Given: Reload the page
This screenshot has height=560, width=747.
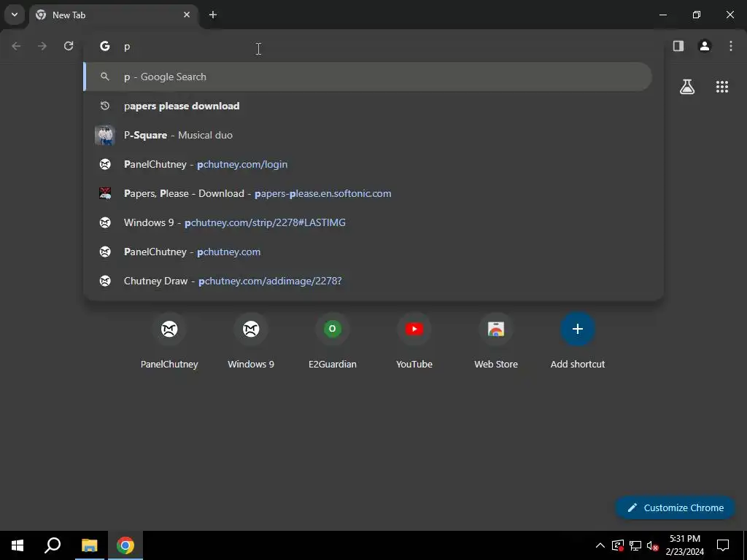Looking at the screenshot, I should tap(69, 46).
